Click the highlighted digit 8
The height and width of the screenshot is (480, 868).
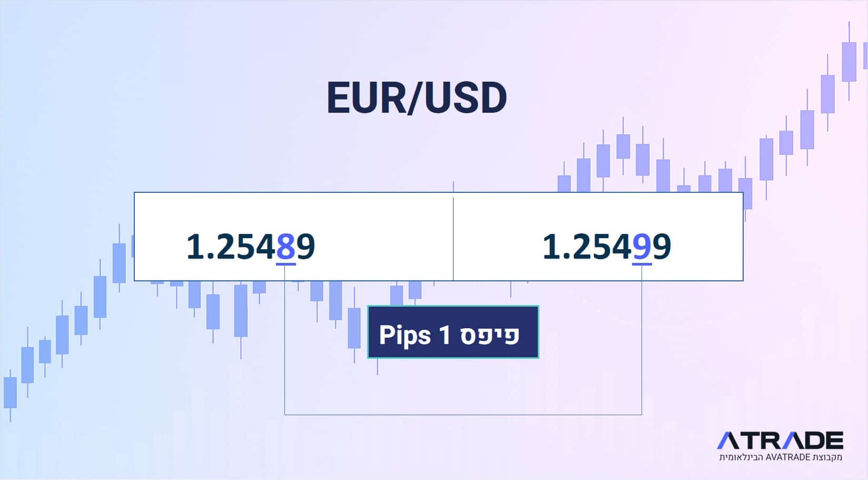point(285,247)
